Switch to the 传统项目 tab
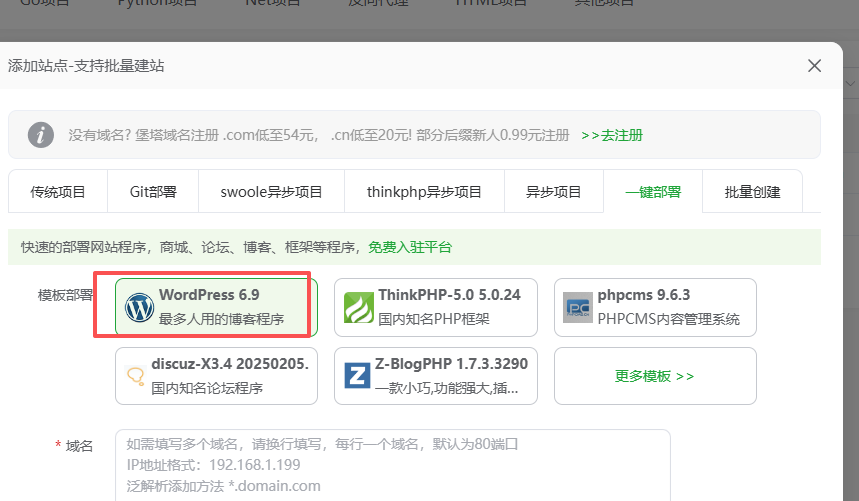The image size is (859, 501). point(58,192)
